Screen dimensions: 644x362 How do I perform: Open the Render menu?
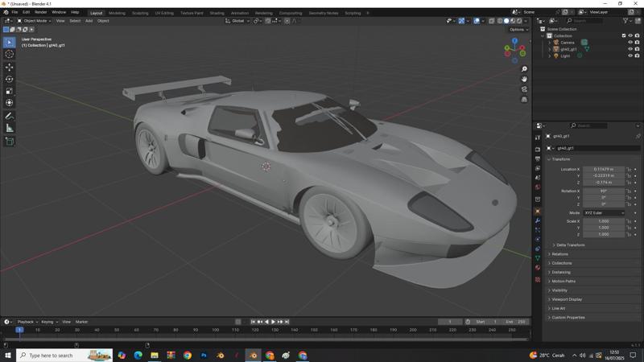pos(41,12)
